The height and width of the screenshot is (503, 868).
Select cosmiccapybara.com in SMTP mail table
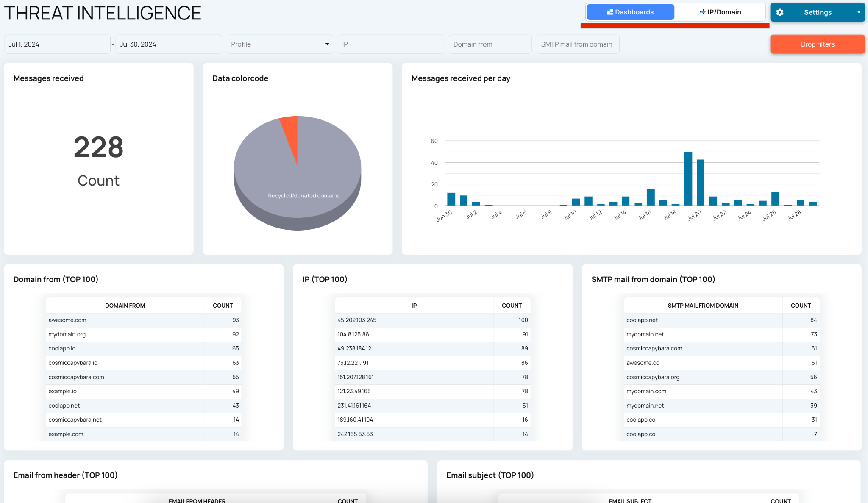(x=722, y=348)
